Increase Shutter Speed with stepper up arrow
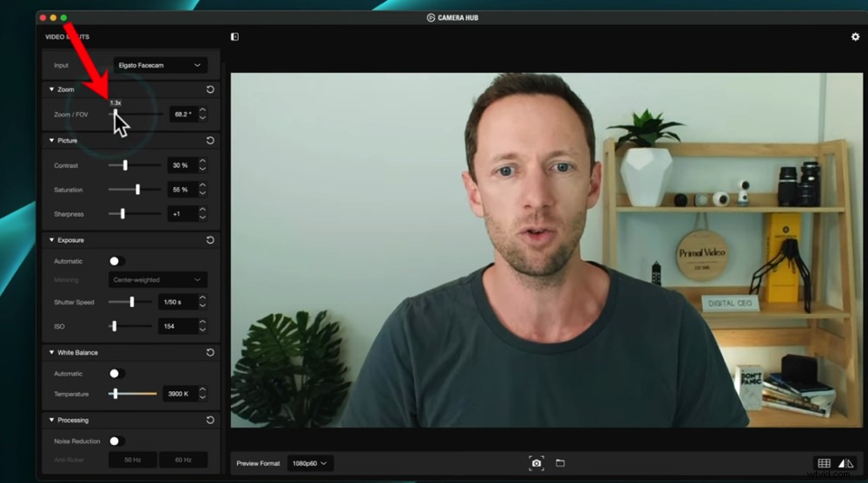The width and height of the screenshot is (868, 483). tap(202, 297)
